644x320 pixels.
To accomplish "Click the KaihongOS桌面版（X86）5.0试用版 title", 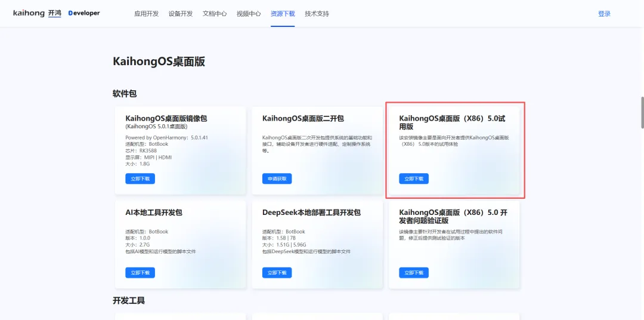I will (x=452, y=122).
